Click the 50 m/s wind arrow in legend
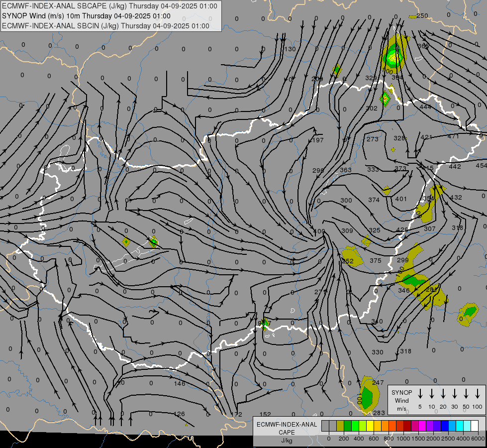The width and height of the screenshot is (487, 448). [x=466, y=394]
